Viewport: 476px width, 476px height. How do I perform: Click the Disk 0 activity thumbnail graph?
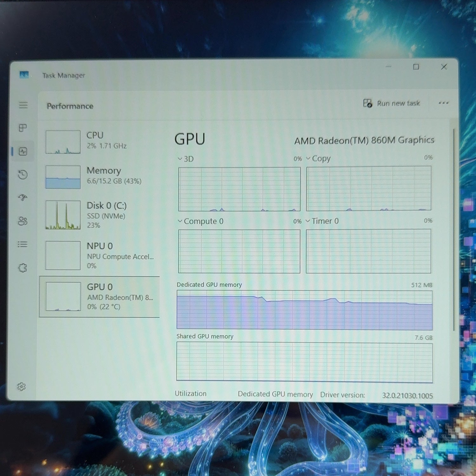tap(63, 215)
